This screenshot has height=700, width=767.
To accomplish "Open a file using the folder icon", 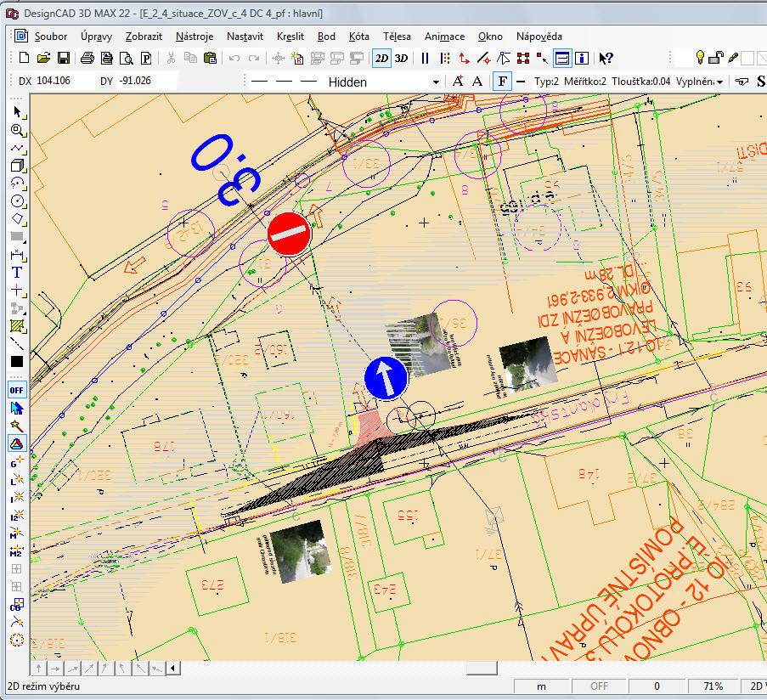I will 43,59.
